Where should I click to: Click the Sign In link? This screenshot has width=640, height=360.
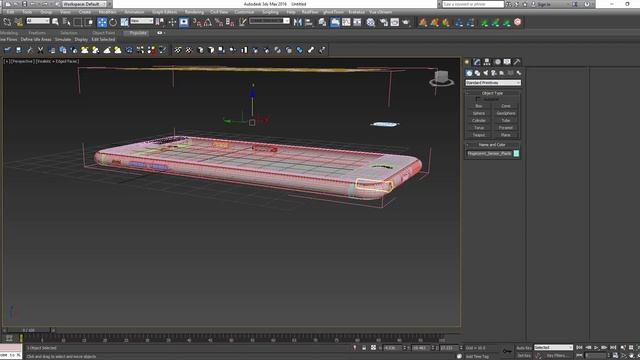pos(544,4)
